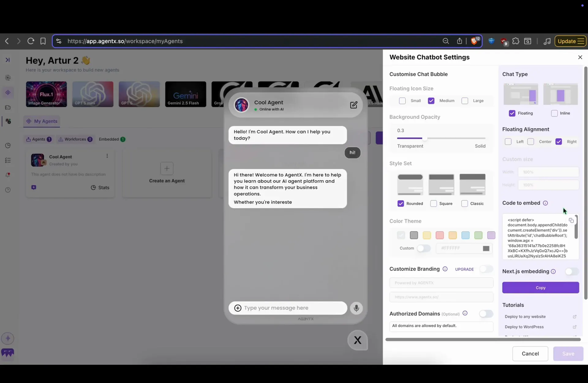Screen dimensions: 588x383
Task: Uncheck the Medium floating icon size option
Action: (x=431, y=101)
